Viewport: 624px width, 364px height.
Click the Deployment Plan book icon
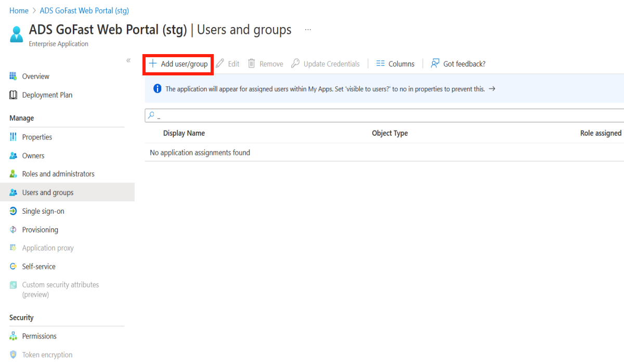pyautogui.click(x=14, y=95)
